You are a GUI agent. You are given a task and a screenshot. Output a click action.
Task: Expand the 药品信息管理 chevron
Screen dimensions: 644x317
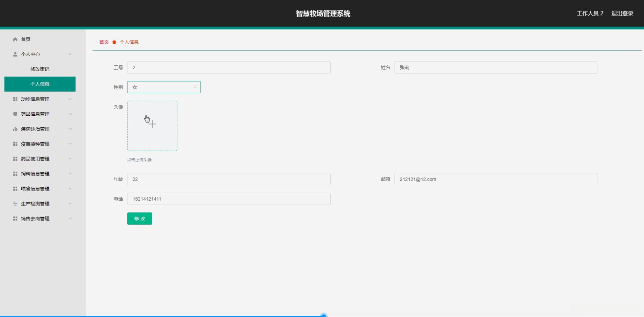70,114
